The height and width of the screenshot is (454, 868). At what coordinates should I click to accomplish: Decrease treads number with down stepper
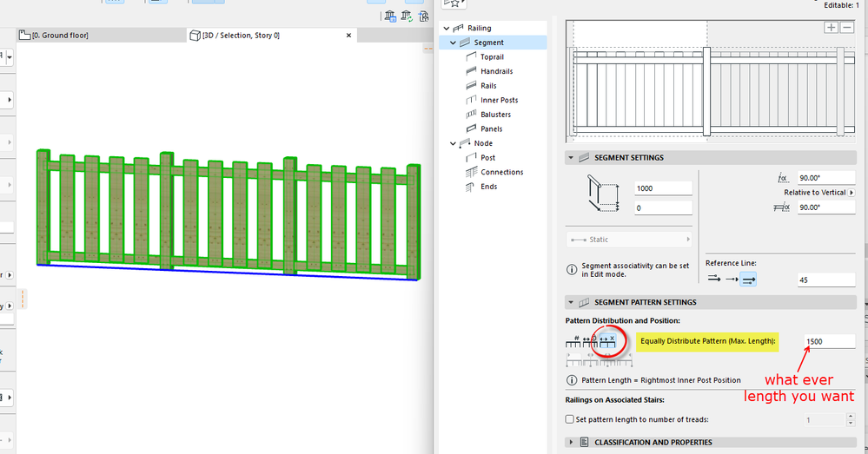pos(851,424)
